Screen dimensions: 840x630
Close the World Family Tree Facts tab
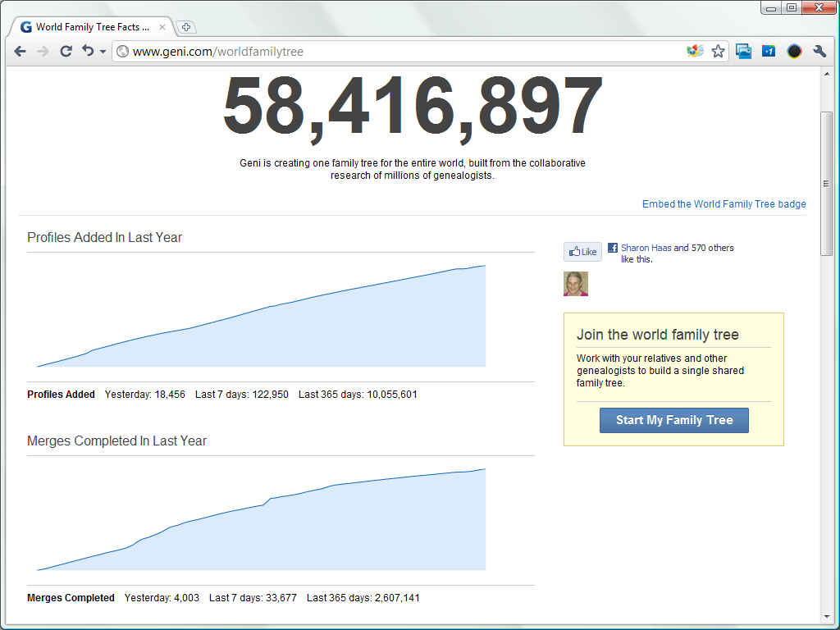pos(162,27)
